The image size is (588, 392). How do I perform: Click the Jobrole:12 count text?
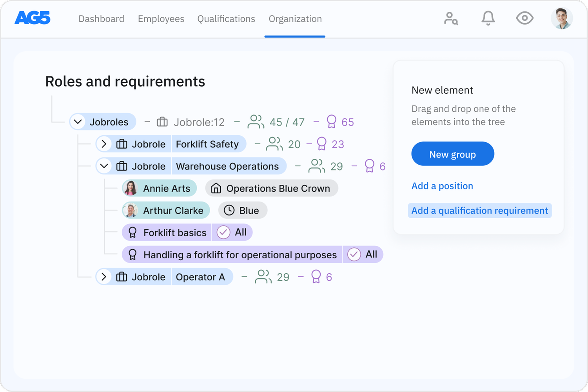pos(199,122)
